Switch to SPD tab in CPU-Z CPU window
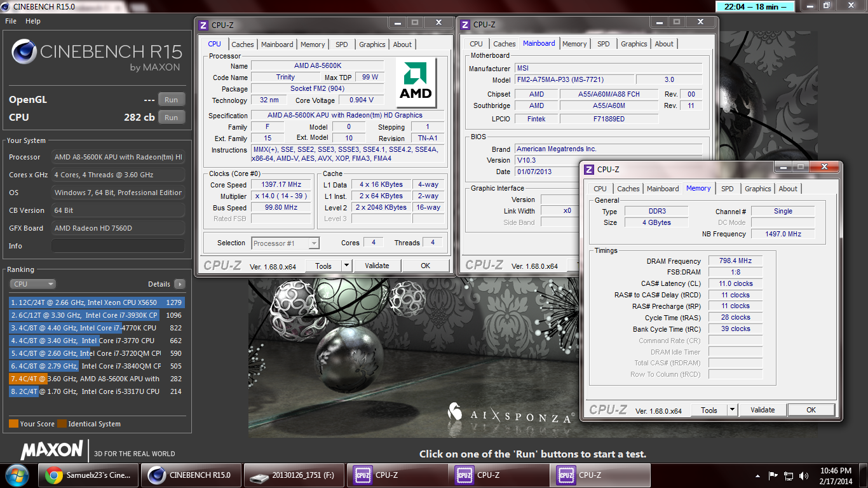Image resolution: width=868 pixels, height=488 pixels. coord(342,44)
